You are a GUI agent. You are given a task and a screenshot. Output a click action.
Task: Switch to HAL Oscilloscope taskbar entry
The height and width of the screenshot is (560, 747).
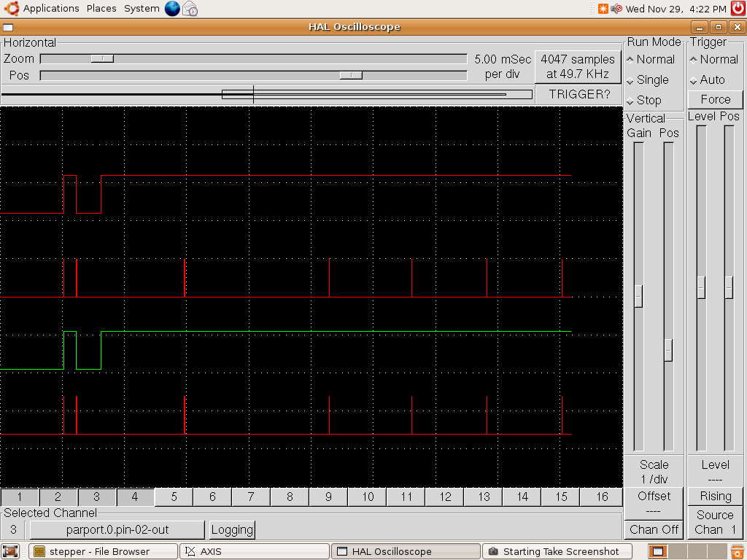coord(406,551)
